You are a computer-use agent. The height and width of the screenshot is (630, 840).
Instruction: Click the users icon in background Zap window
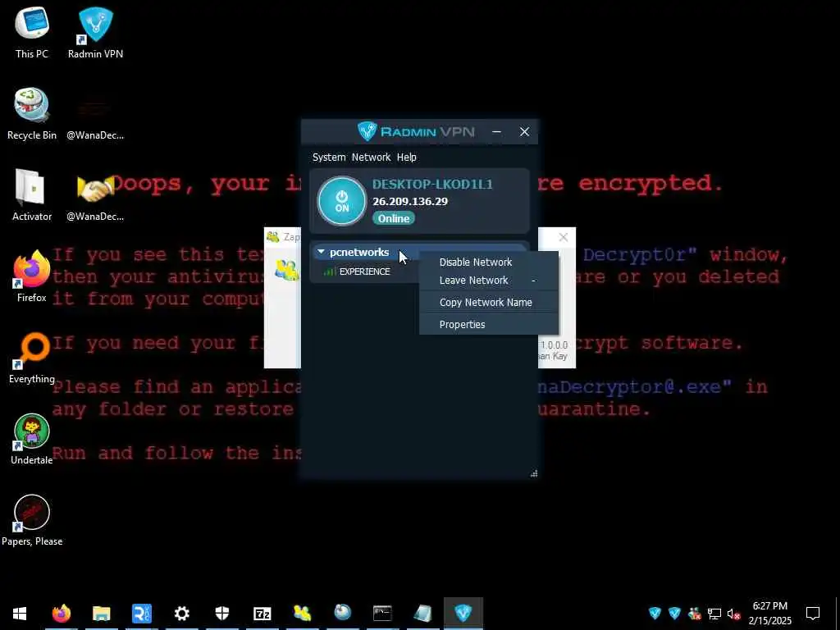point(286,270)
